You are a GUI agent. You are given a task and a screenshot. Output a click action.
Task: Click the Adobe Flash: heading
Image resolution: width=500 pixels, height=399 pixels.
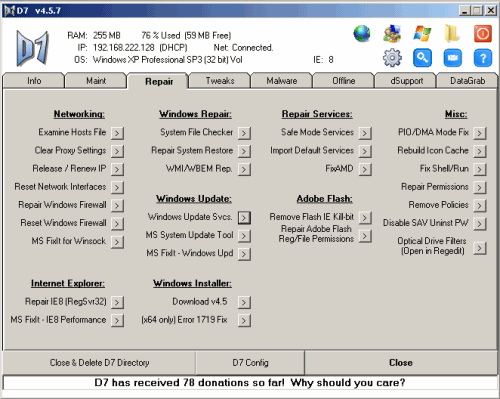click(x=325, y=199)
